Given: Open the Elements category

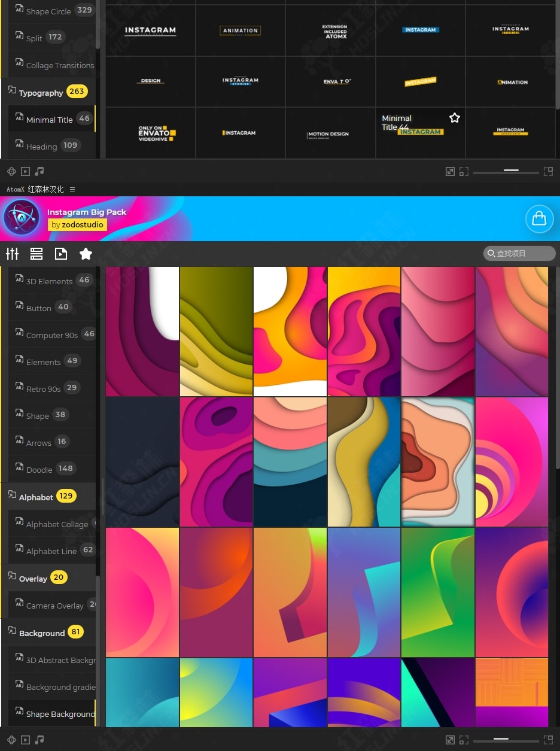Looking at the screenshot, I should (52, 361).
